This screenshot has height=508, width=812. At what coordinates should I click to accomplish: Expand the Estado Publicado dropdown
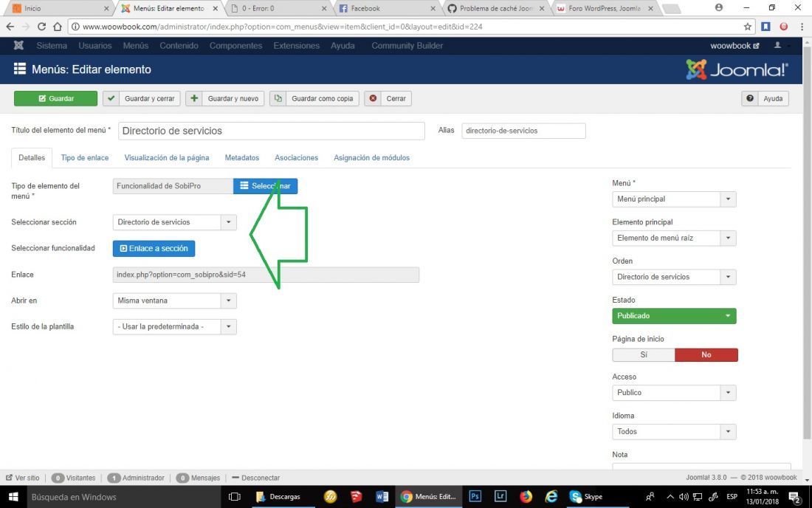674,316
